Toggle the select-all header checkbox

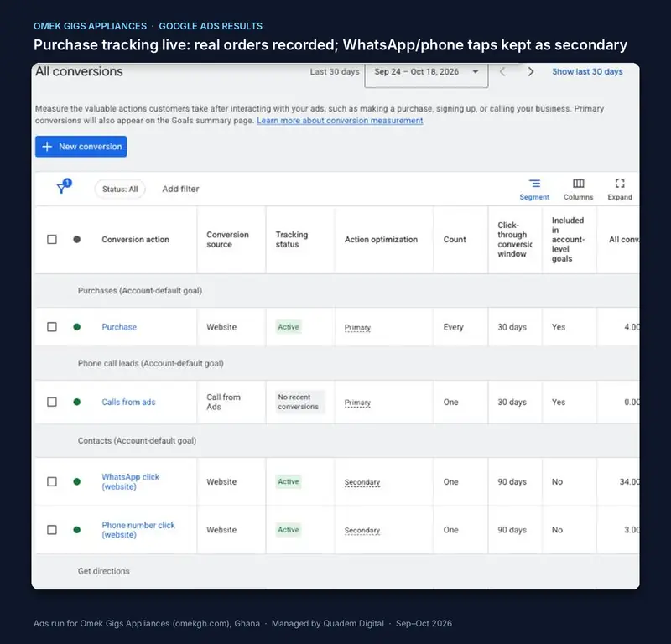(52, 239)
